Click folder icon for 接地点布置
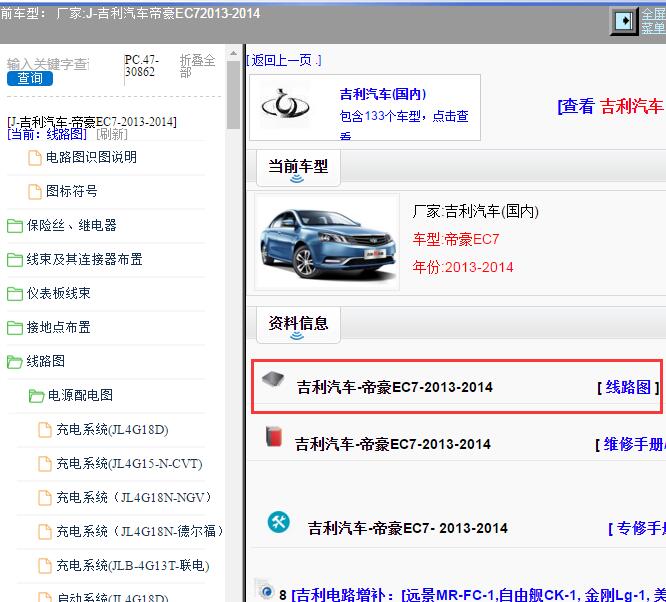This screenshot has width=666, height=602. [15, 328]
